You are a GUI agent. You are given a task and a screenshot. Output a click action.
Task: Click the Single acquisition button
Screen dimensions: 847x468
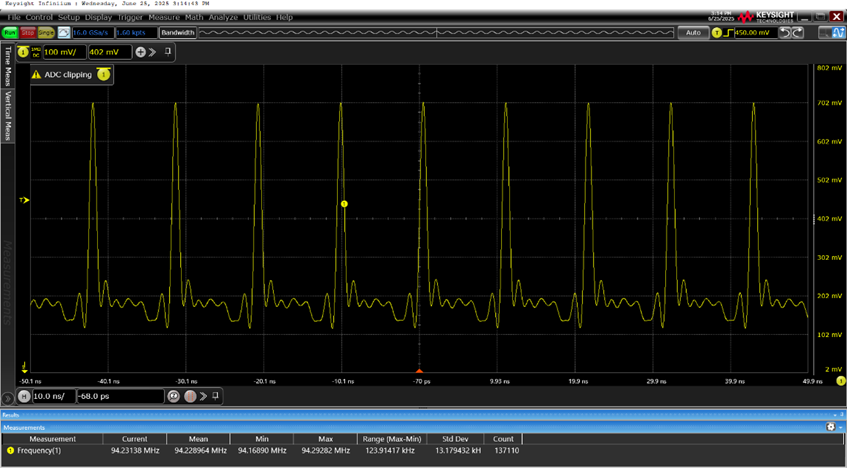46,33
